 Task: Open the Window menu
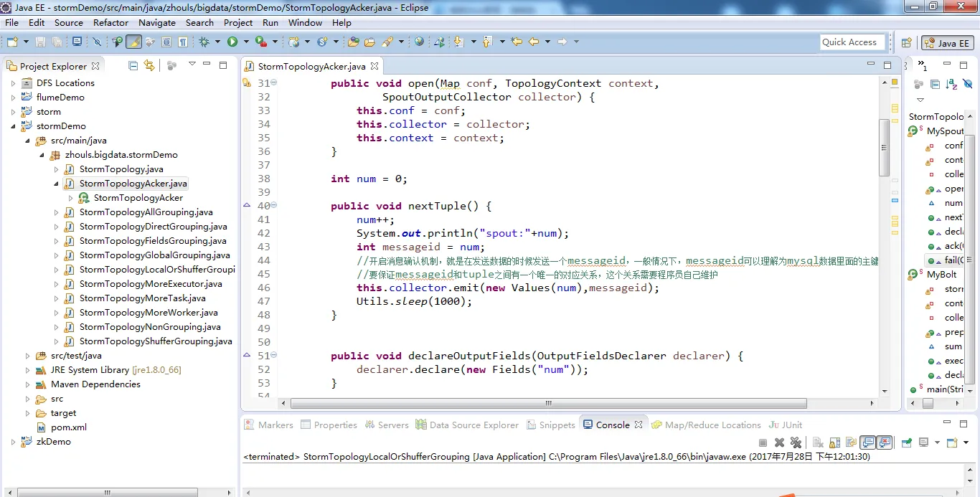point(305,22)
